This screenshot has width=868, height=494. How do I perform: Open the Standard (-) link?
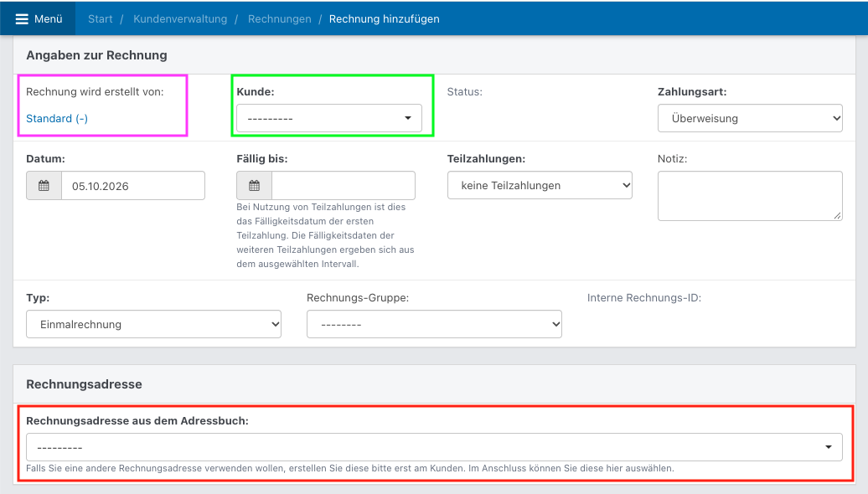57,118
